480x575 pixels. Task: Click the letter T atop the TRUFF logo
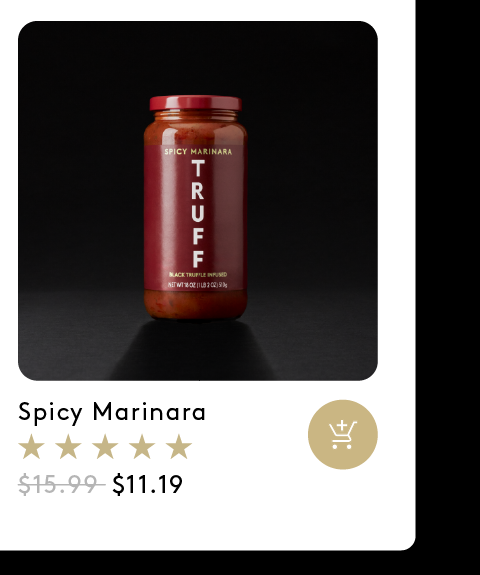[198, 168]
